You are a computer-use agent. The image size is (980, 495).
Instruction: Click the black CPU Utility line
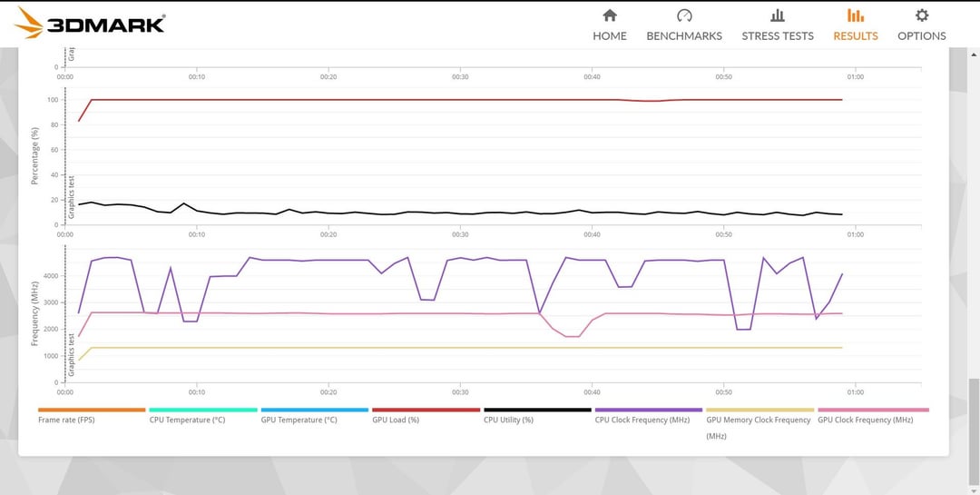(460, 213)
